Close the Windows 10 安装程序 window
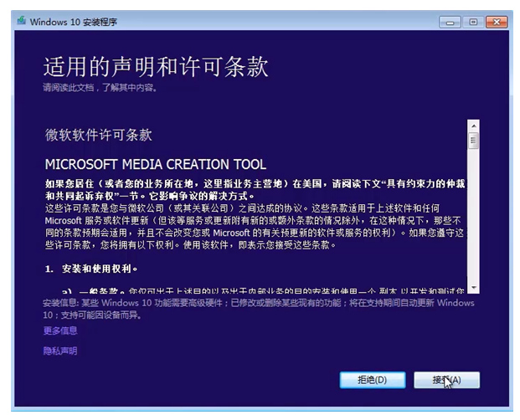Viewport: 520px width, 420px height. pos(497,21)
